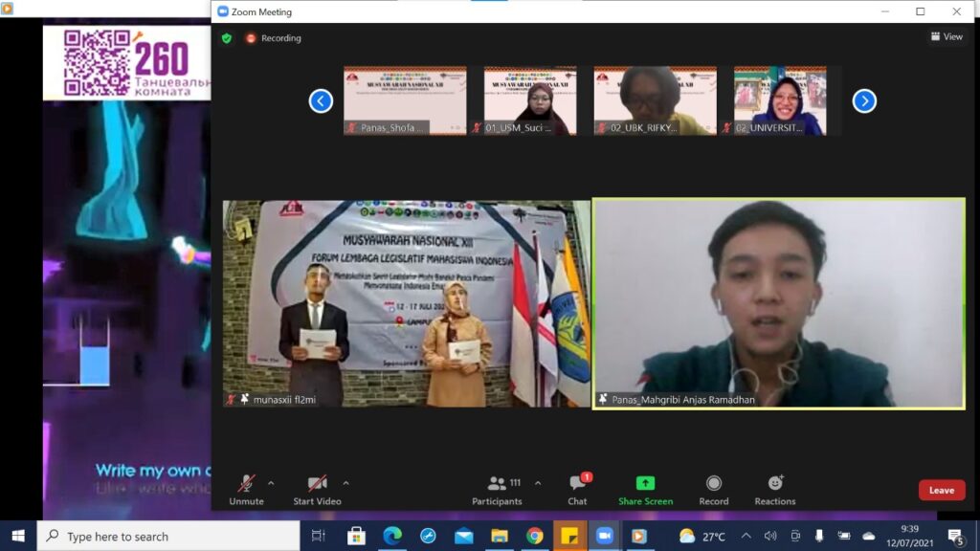This screenshot has width=980, height=551.
Task: Expand the arrow next to Participants
Action: (x=537, y=483)
